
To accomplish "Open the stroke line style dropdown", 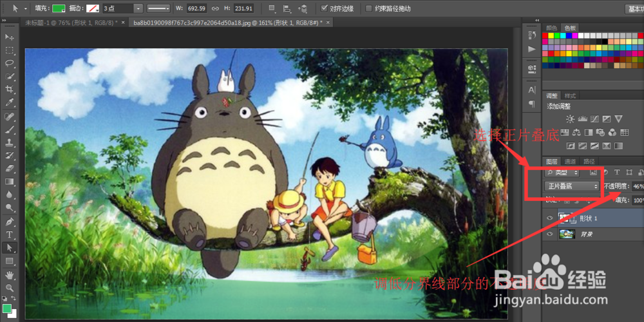I will [x=158, y=8].
